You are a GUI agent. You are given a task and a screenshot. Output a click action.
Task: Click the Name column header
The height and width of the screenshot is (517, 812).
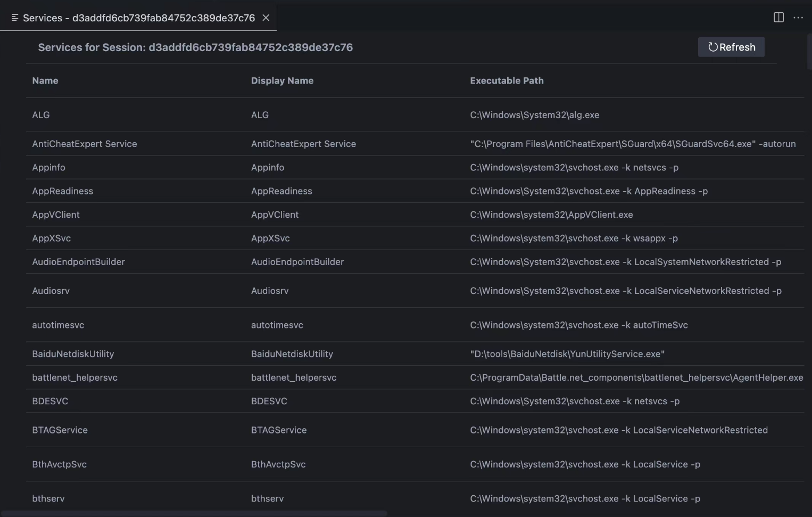(45, 80)
